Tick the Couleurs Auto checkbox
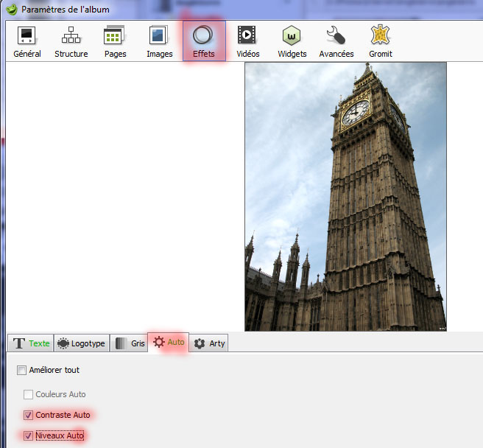The width and height of the screenshot is (483, 448). tap(29, 394)
